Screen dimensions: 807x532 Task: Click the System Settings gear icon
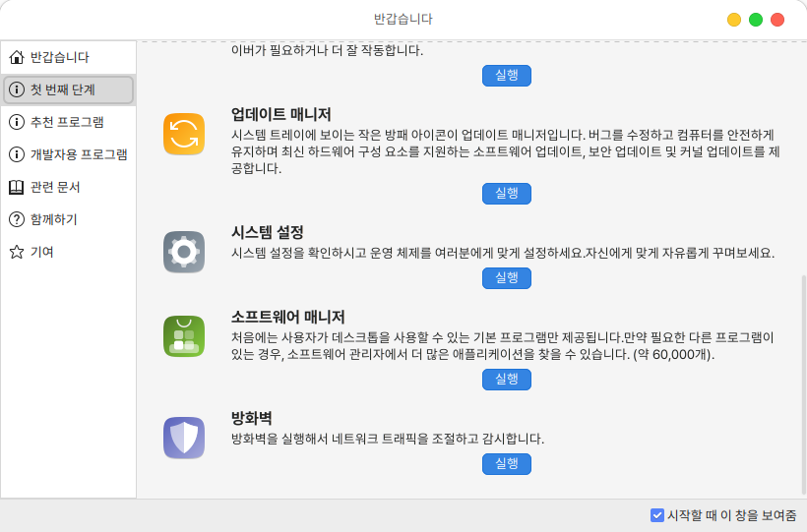pos(184,252)
